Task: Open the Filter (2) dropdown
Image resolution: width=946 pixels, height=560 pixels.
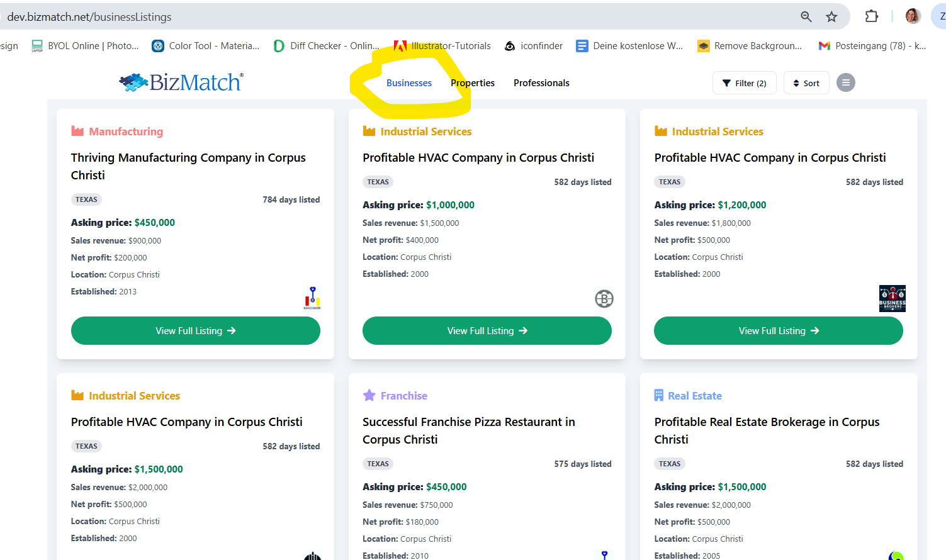Action: tap(744, 83)
